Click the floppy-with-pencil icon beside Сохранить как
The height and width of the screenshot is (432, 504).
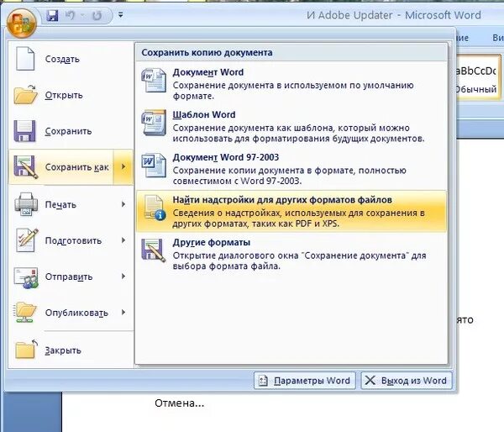[26, 167]
